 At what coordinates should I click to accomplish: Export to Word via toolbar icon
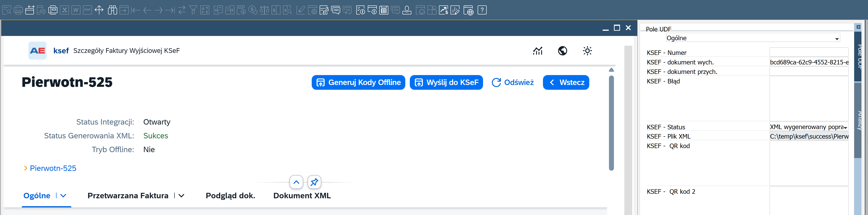(x=76, y=10)
